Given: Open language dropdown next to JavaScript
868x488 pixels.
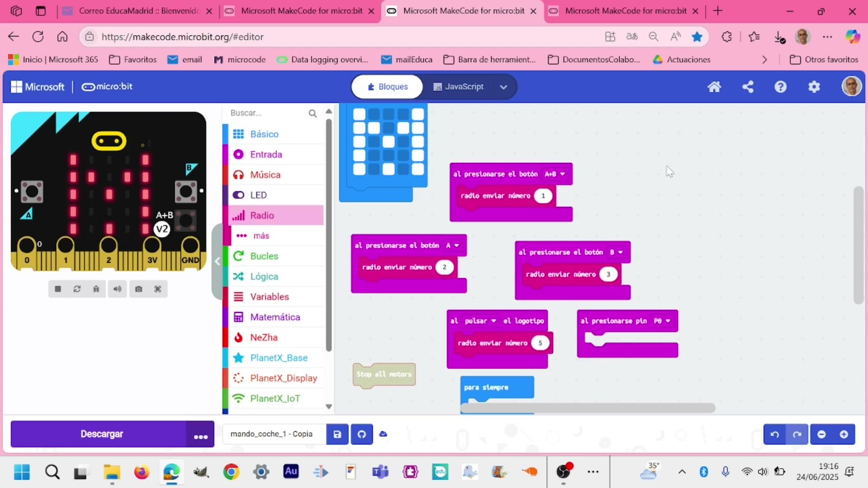Looking at the screenshot, I should pyautogui.click(x=504, y=87).
